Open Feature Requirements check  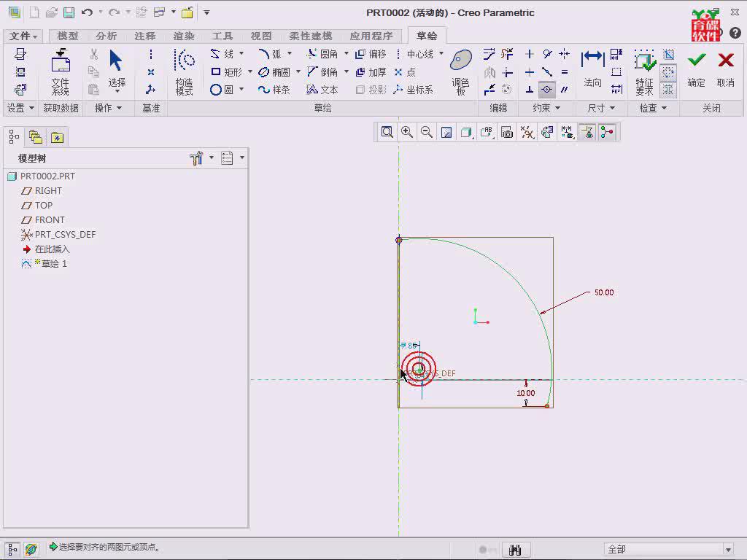point(644,71)
